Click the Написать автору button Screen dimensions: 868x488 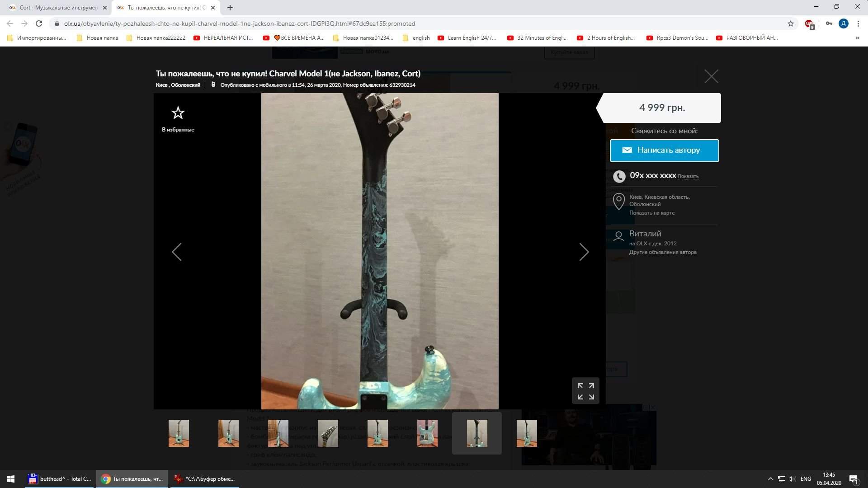(x=664, y=150)
